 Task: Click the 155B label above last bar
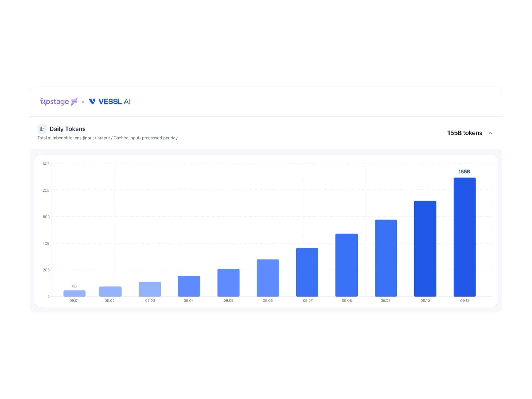(464, 172)
